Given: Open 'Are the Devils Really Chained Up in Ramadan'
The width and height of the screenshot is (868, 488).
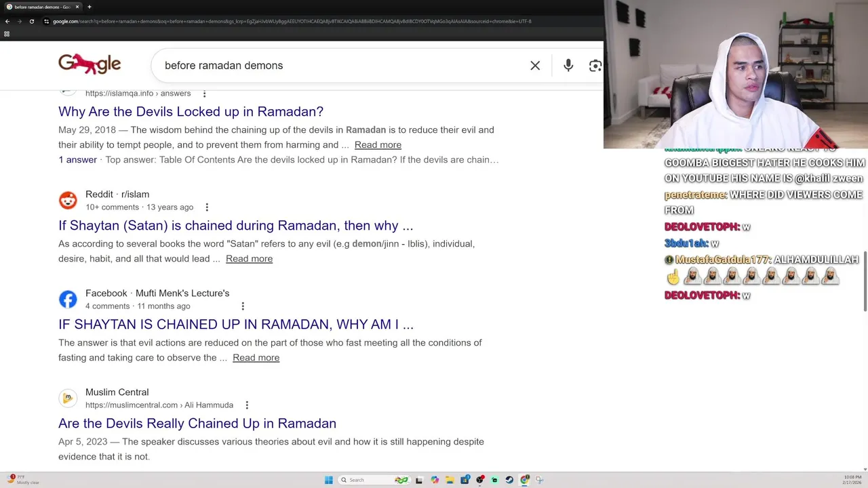Looking at the screenshot, I should (197, 423).
